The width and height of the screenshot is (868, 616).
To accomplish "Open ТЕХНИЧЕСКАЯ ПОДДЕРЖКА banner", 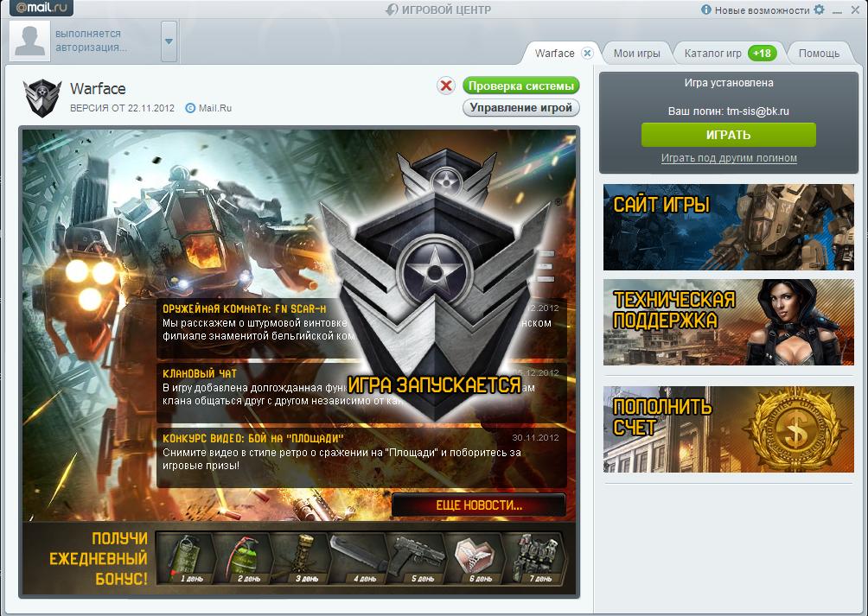I will click(729, 322).
